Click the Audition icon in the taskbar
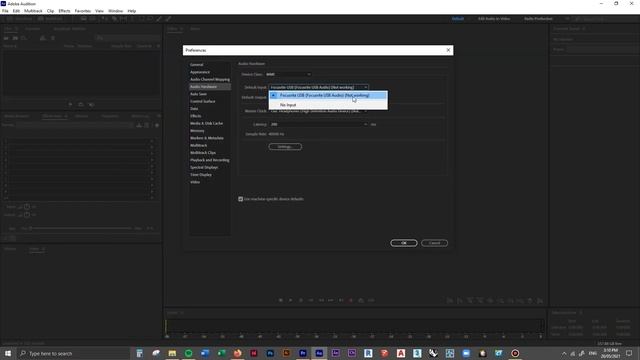 319,353
